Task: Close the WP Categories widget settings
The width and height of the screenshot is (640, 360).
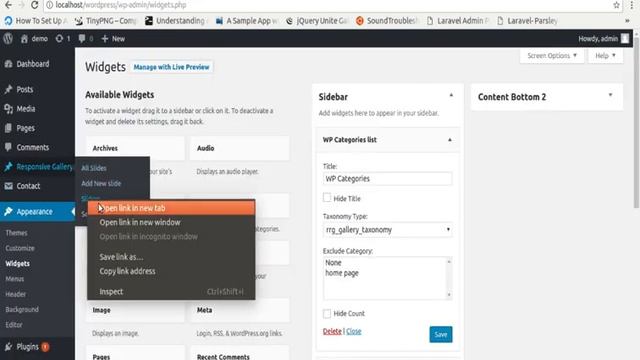Action: 353,331
